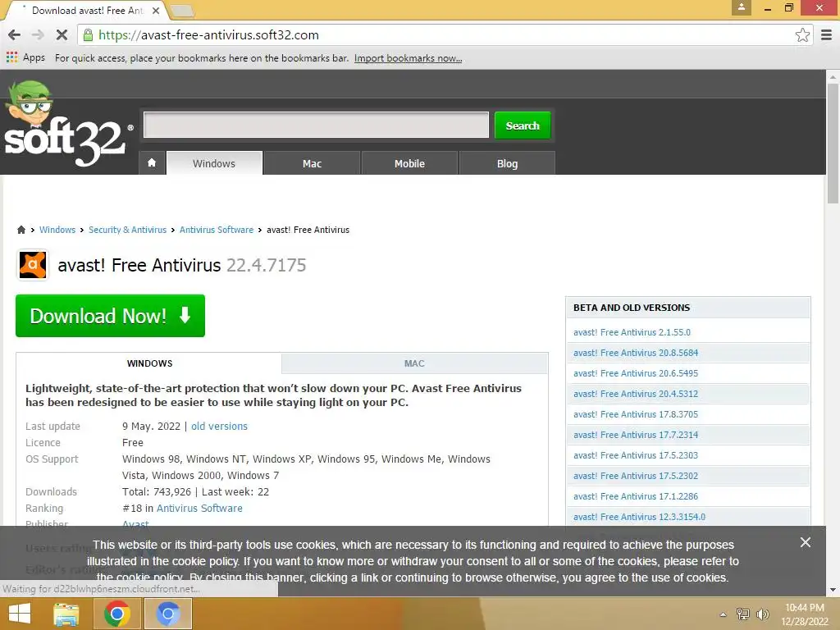This screenshot has height=630, width=840.
Task: Open the Apps shortcut in bookmarks bar
Action: pyautogui.click(x=25, y=57)
